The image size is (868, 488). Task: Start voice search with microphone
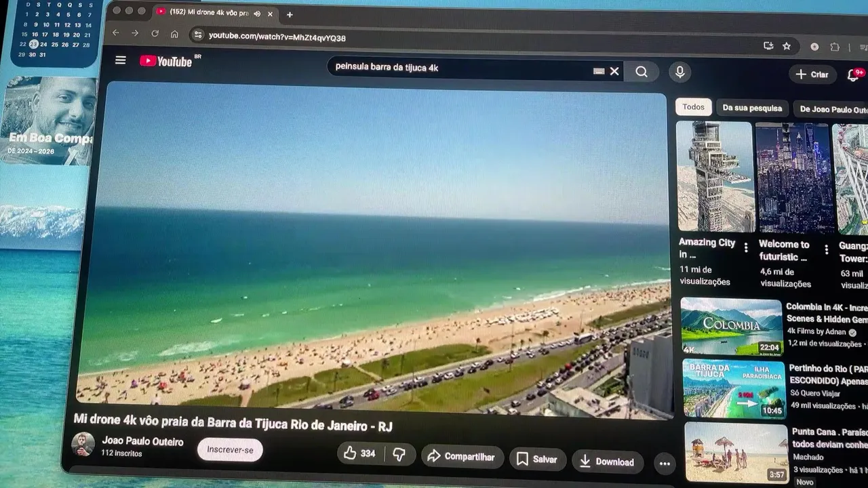coord(679,72)
